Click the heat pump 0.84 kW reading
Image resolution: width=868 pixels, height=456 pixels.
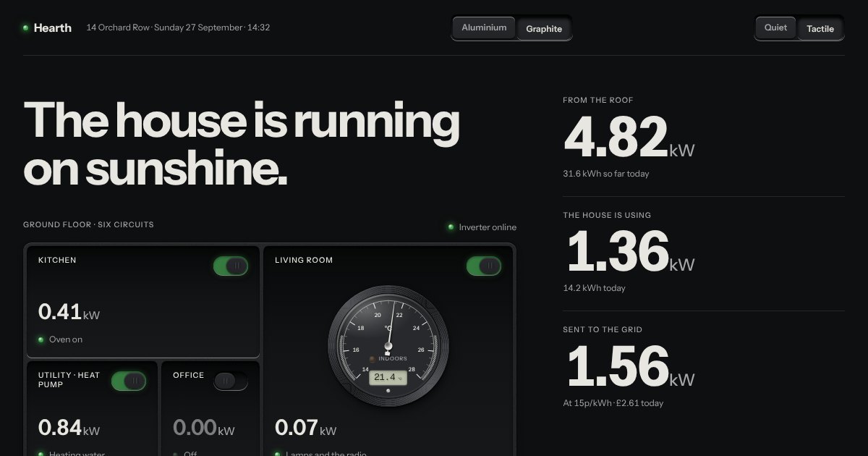click(69, 428)
